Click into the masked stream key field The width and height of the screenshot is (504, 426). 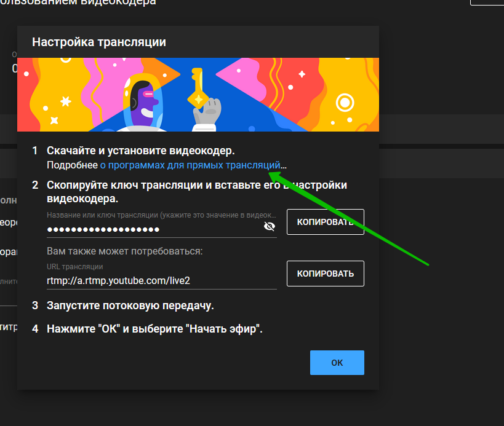[154, 229]
